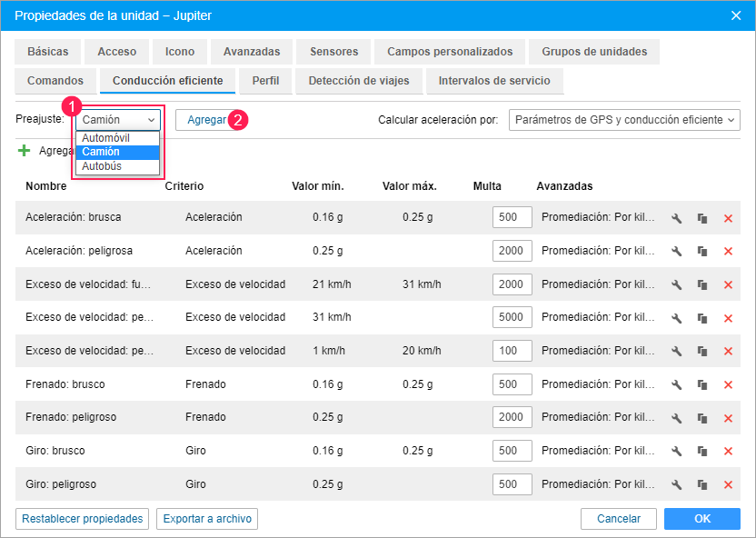Open the Detección de viajes tab
Image resolution: width=756 pixels, height=538 pixels.
tap(358, 81)
